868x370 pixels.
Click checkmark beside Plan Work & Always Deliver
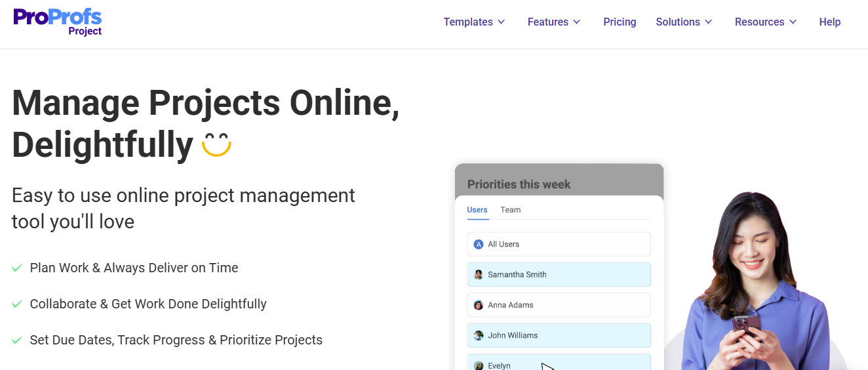(x=17, y=268)
